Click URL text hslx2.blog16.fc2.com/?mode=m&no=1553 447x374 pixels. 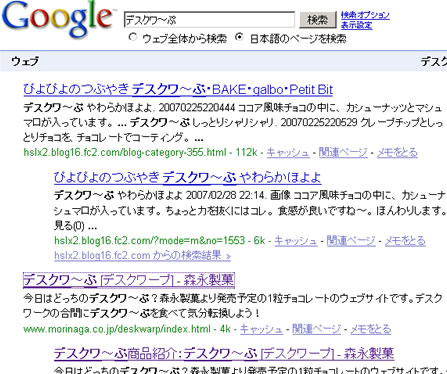(149, 240)
